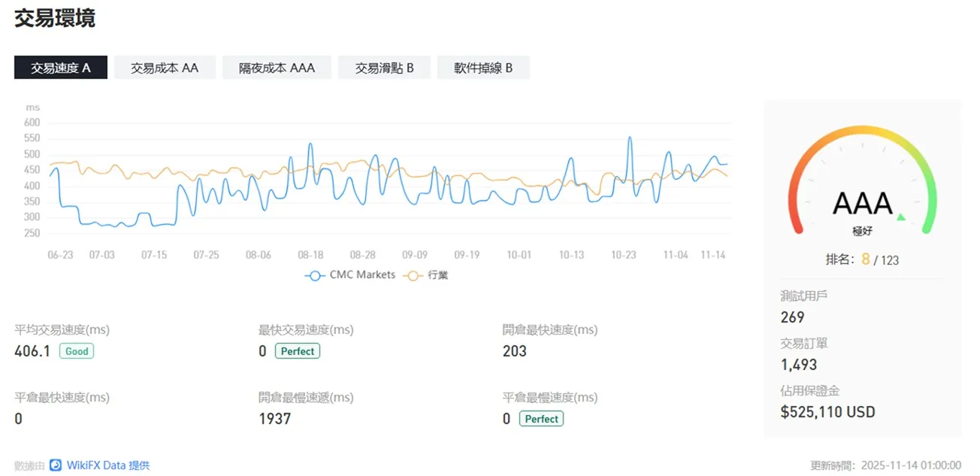Click the 09-09 date label on chart axis
This screenshot has height=476, width=980.
pos(415,255)
